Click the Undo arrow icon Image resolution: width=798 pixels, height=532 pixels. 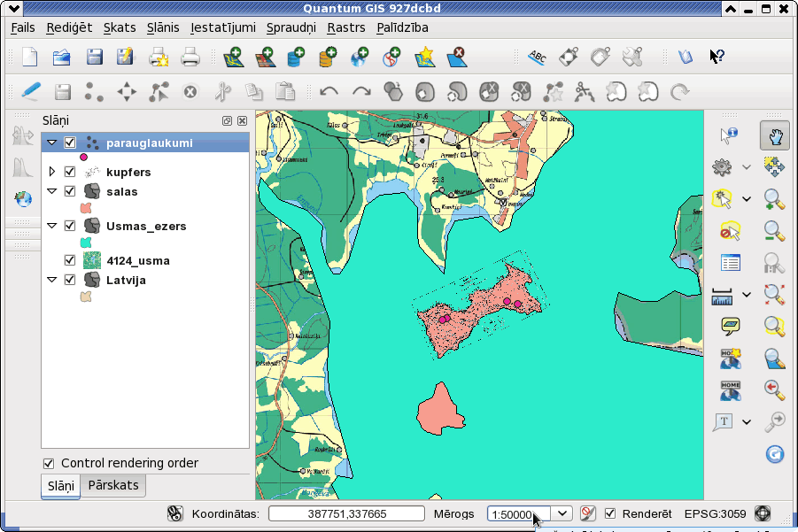329,92
